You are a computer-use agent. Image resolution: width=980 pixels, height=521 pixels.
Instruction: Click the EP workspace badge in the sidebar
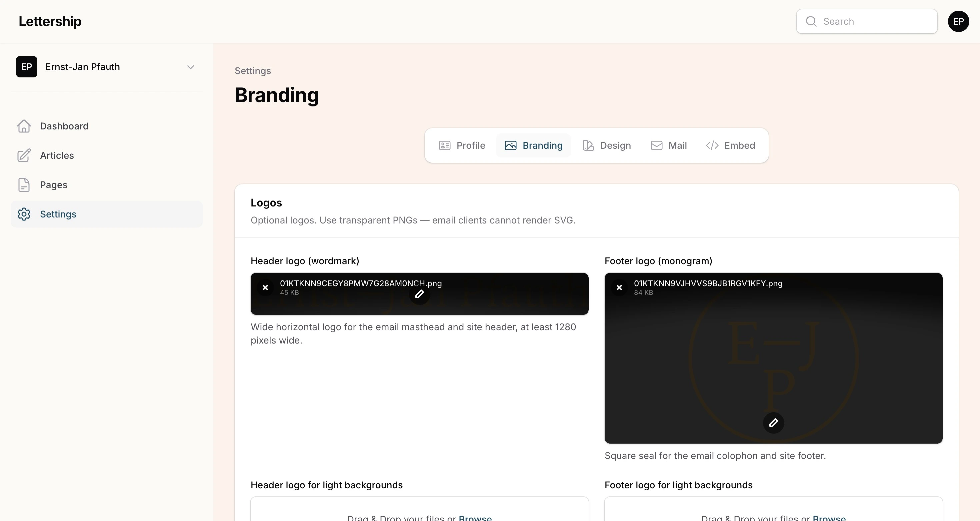click(x=27, y=67)
